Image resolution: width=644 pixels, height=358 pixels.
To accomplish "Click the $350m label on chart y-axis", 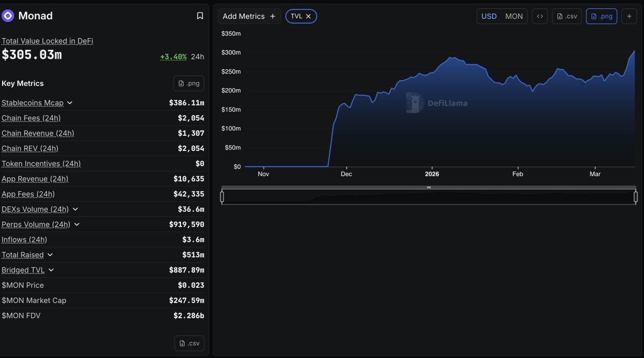I will 231,34.
